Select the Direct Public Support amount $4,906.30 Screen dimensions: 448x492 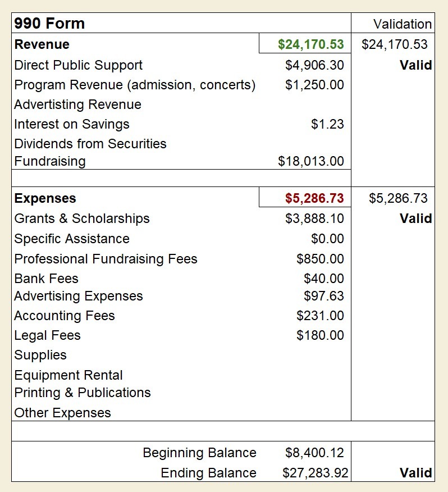tap(314, 65)
